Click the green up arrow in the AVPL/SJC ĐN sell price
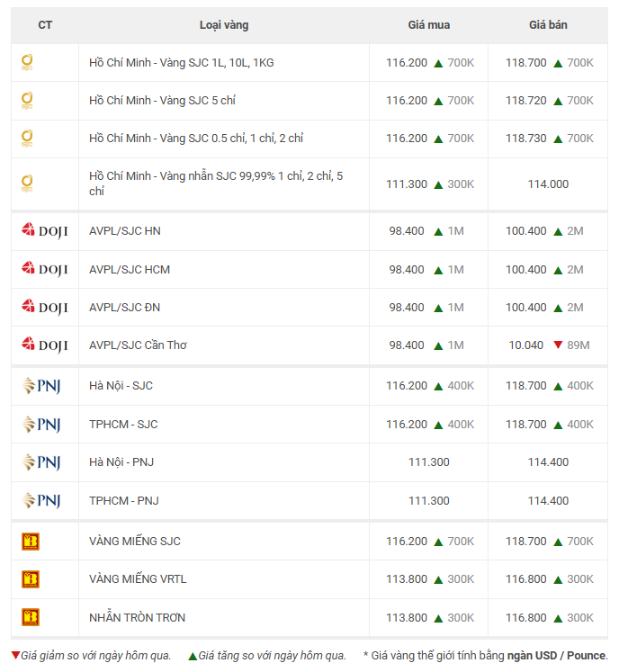 (558, 309)
